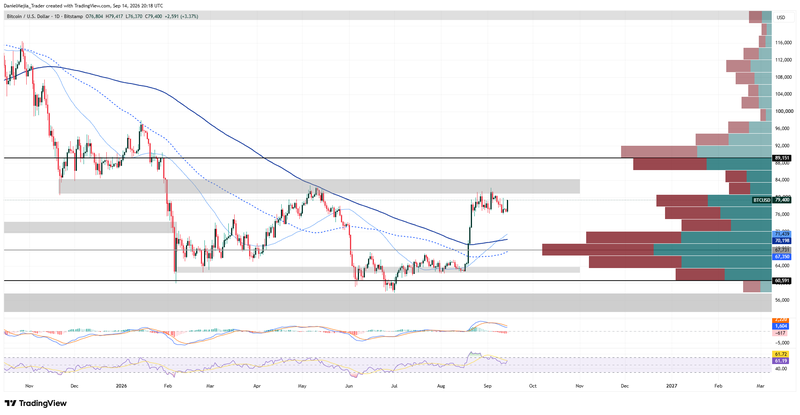
Task: Click the 100,000 price axis label
Action: pyautogui.click(x=783, y=111)
